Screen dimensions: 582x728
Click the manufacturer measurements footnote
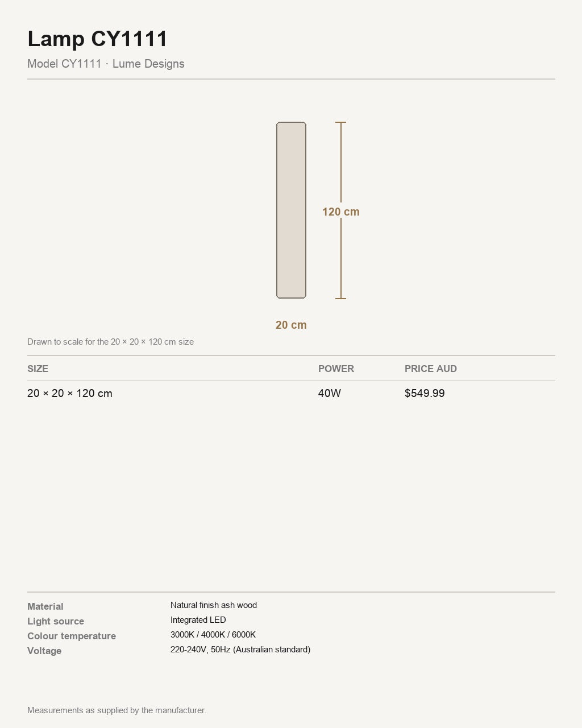pyautogui.click(x=117, y=710)
